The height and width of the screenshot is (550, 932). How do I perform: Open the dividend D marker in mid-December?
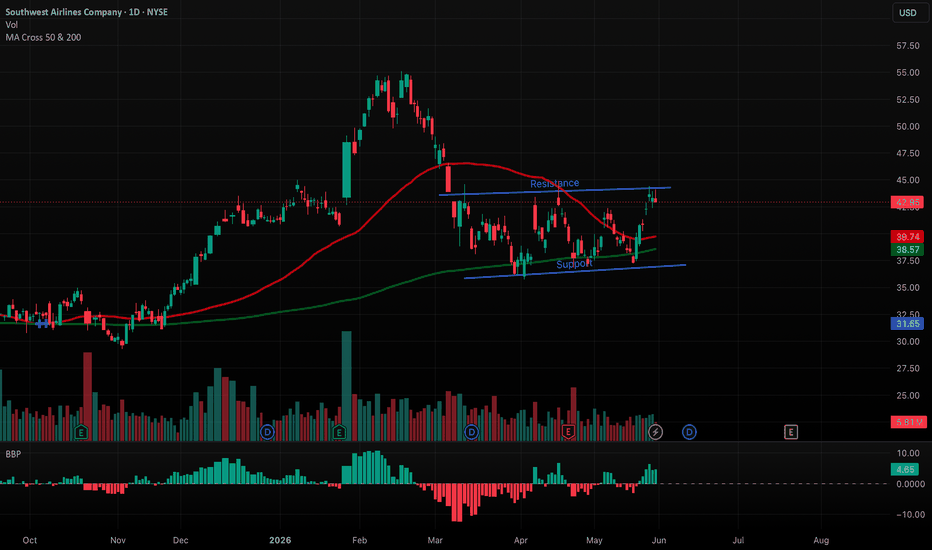tap(267, 432)
